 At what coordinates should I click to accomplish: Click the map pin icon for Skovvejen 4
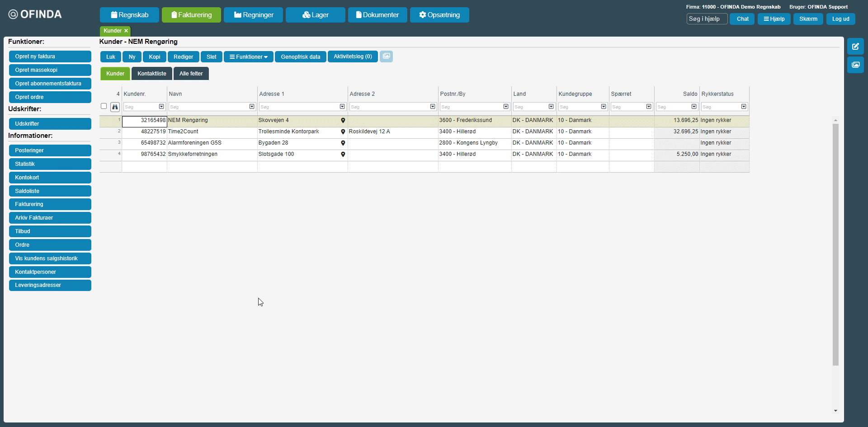[x=343, y=121]
